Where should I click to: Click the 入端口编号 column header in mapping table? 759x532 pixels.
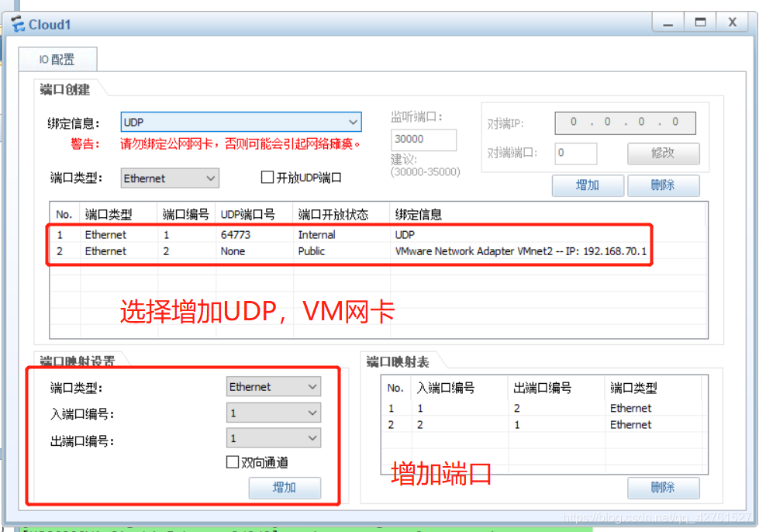click(460, 388)
